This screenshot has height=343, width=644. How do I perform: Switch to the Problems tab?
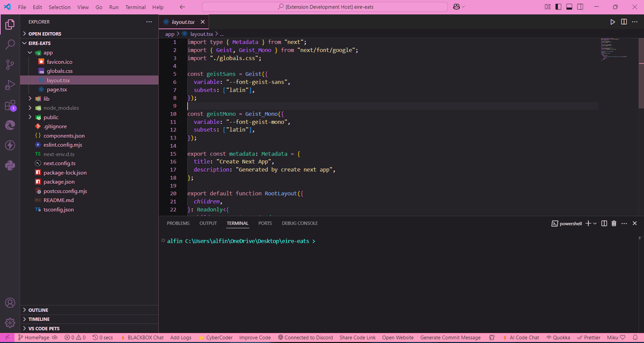pos(178,223)
